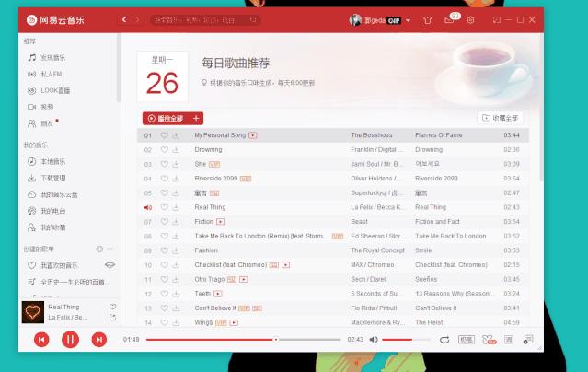Like Riverside 2099 with heart icon
This screenshot has width=588, height=372.
164,179
